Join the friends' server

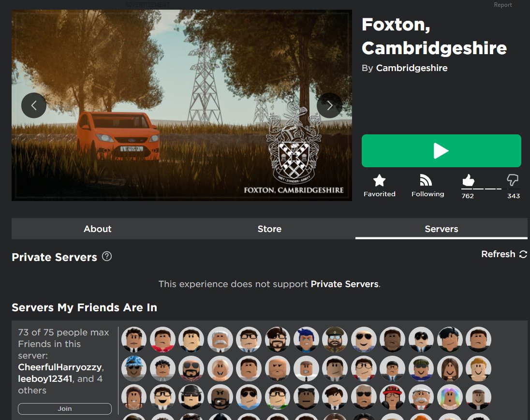coord(65,408)
